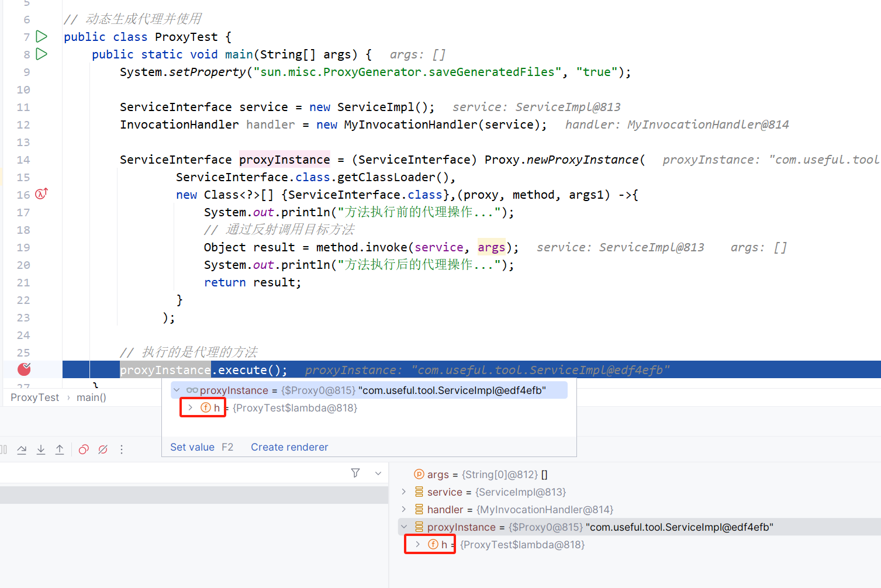
Task: Click ServiceImpl@813 value in Variables panel
Action: pos(521,492)
